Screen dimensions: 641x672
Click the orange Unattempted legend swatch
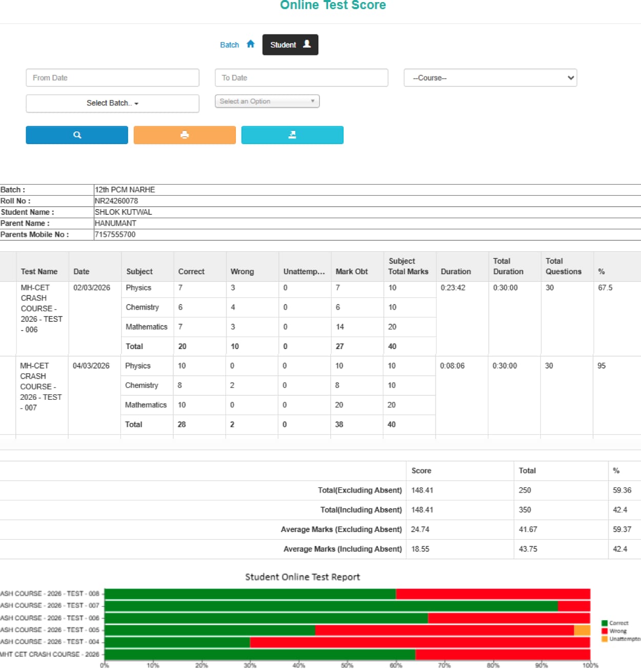pyautogui.click(x=604, y=639)
